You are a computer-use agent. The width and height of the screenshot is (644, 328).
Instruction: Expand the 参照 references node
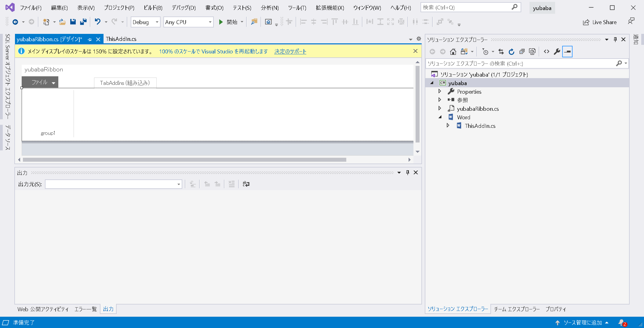tap(440, 100)
